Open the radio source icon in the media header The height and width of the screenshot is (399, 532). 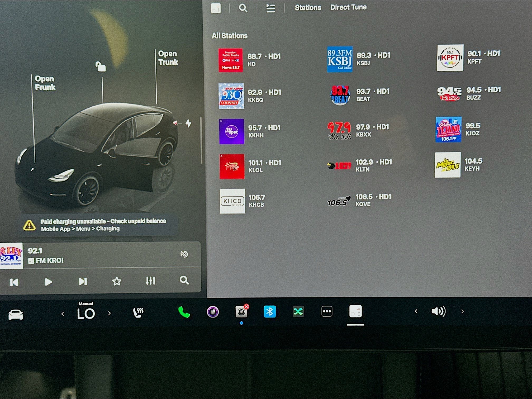216,8
